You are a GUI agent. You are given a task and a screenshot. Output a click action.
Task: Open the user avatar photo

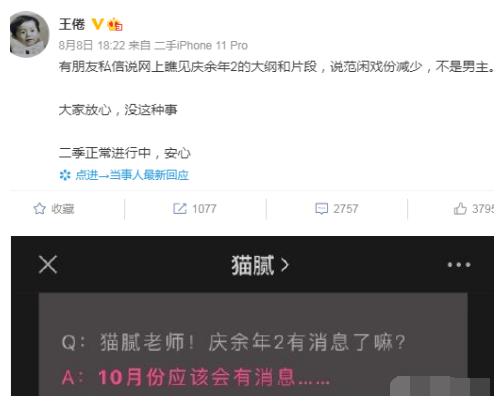click(x=30, y=34)
